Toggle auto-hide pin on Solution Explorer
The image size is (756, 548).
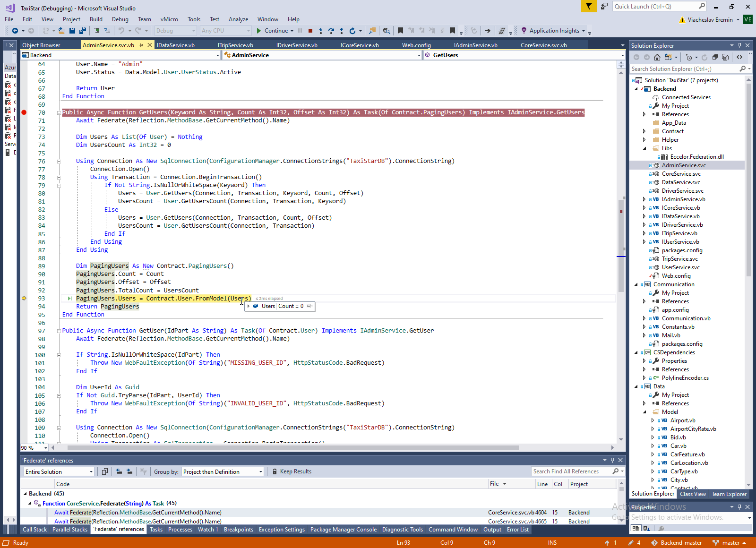[739, 45]
